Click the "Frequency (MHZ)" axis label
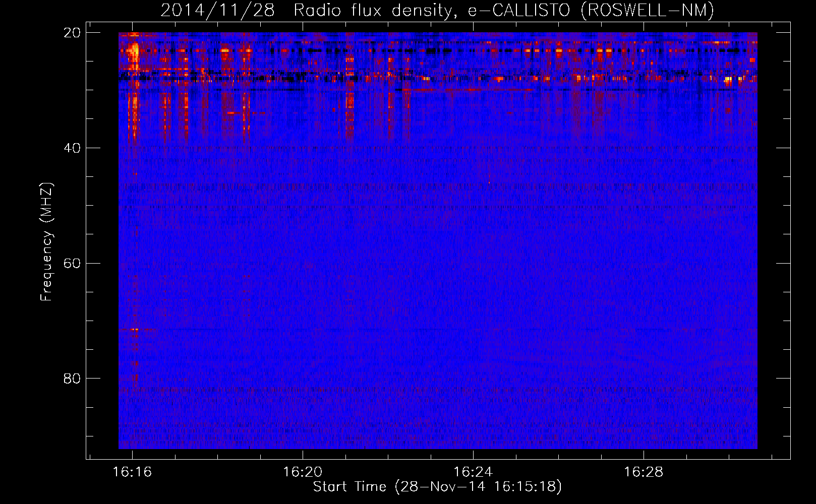816x504 pixels. pyautogui.click(x=46, y=242)
